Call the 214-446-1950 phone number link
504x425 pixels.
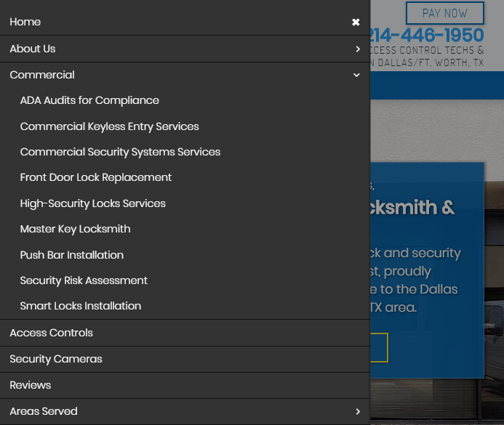click(427, 35)
